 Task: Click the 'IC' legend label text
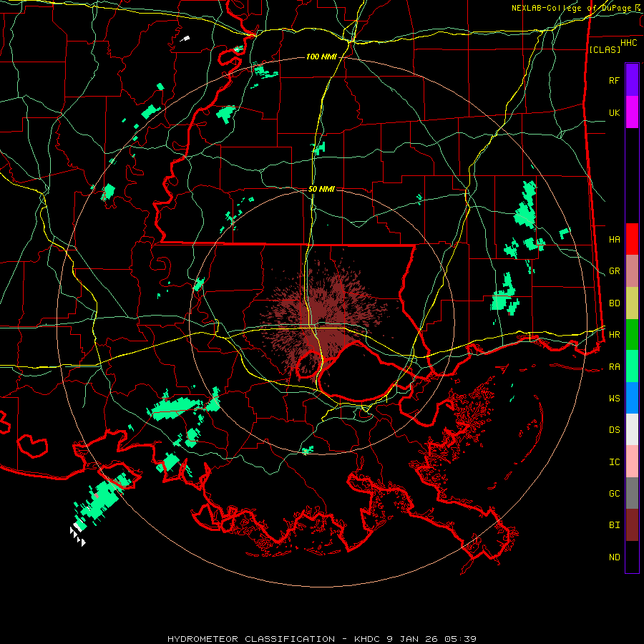tap(614, 462)
